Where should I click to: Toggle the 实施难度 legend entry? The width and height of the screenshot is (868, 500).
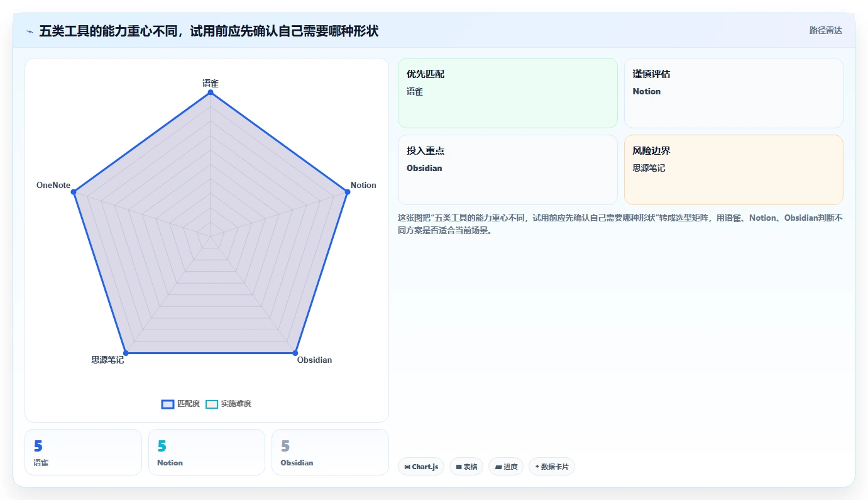229,404
